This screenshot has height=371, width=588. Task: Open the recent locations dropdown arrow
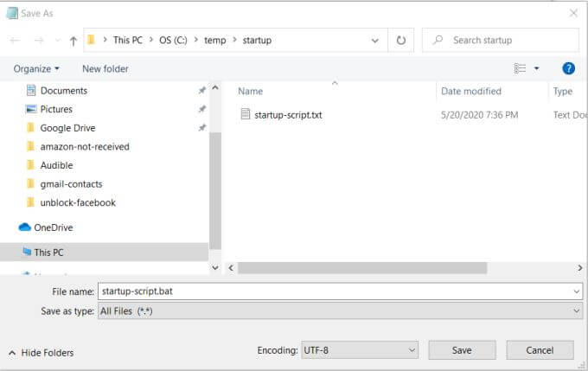click(57, 40)
